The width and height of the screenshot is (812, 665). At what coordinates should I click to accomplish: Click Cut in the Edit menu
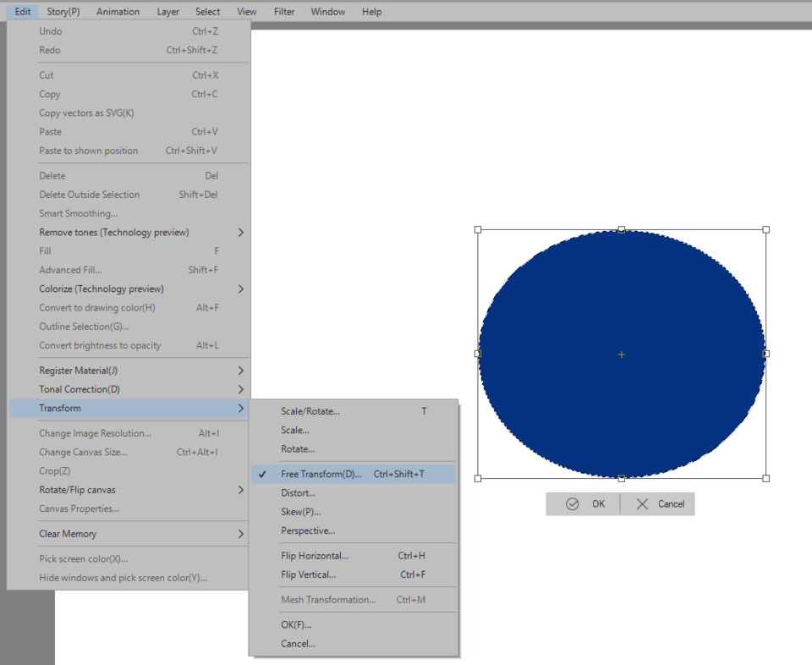pyautogui.click(x=129, y=75)
